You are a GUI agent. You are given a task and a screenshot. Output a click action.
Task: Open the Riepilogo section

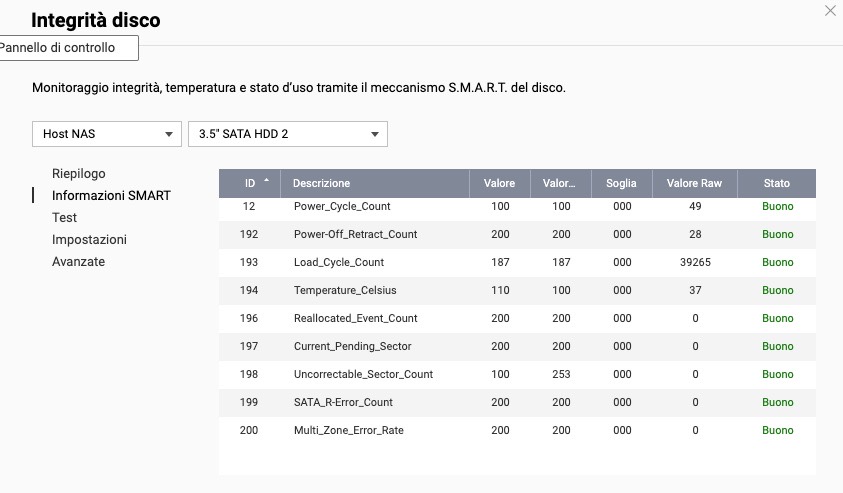[x=79, y=173]
